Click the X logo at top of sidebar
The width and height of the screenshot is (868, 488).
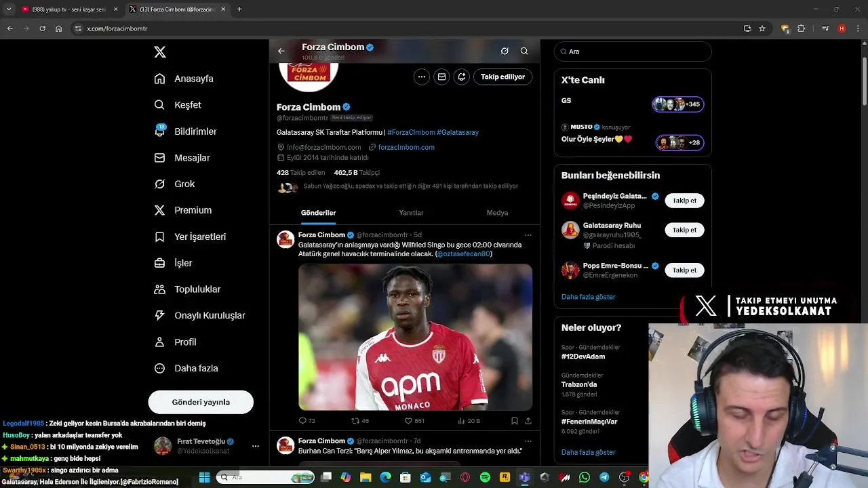159,52
